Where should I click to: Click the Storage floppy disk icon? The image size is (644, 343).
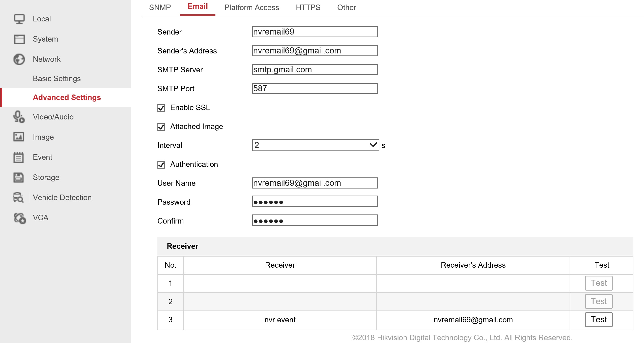pos(19,177)
